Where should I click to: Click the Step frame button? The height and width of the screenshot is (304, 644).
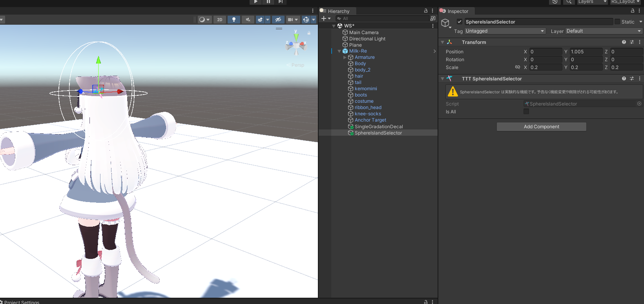pyautogui.click(x=280, y=2)
